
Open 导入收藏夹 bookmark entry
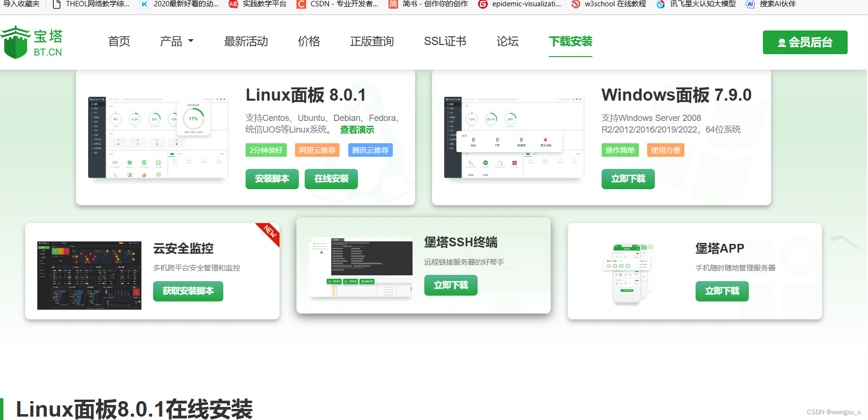(21, 4)
